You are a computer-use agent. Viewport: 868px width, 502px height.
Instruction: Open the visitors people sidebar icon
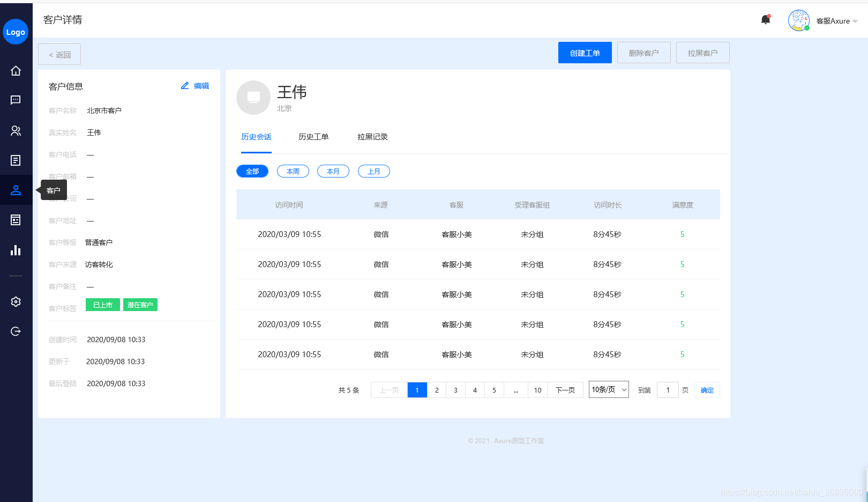coord(16,130)
